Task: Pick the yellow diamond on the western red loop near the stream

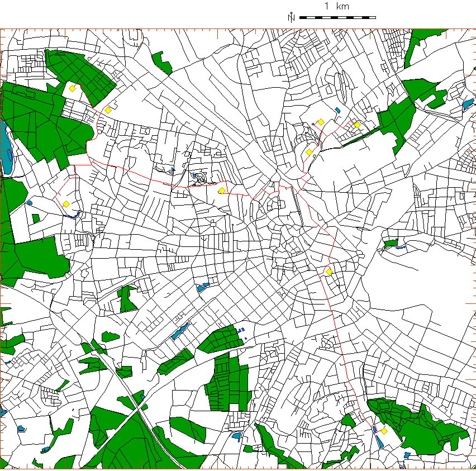Action: (x=66, y=204)
